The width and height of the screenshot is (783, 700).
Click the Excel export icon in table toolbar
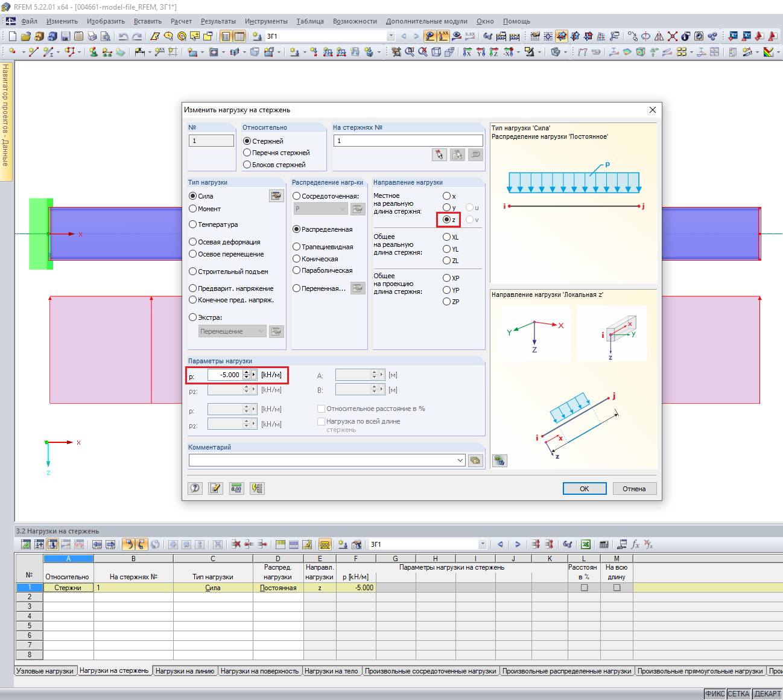585,544
